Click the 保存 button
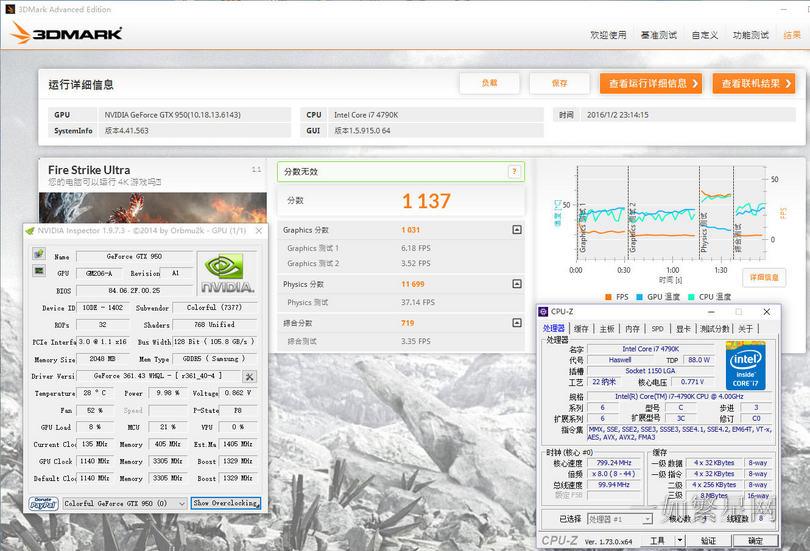 click(559, 83)
